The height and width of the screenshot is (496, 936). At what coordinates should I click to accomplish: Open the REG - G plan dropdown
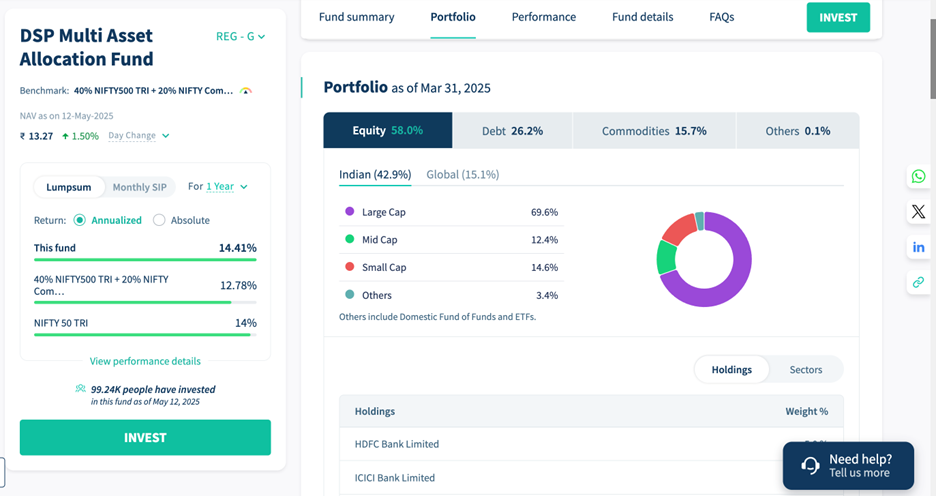pyautogui.click(x=241, y=37)
